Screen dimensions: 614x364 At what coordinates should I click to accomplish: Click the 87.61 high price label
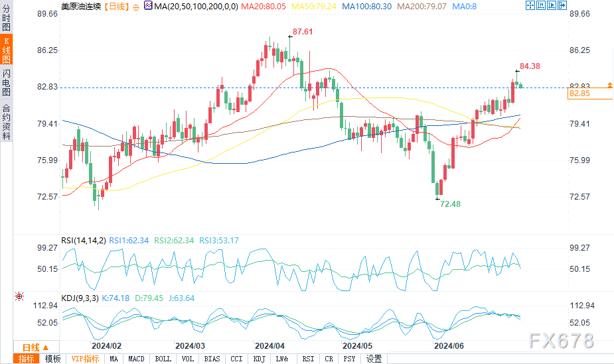pyautogui.click(x=303, y=32)
